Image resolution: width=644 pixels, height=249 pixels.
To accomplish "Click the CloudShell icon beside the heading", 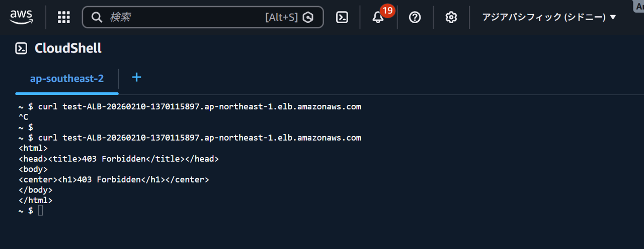I will point(21,48).
